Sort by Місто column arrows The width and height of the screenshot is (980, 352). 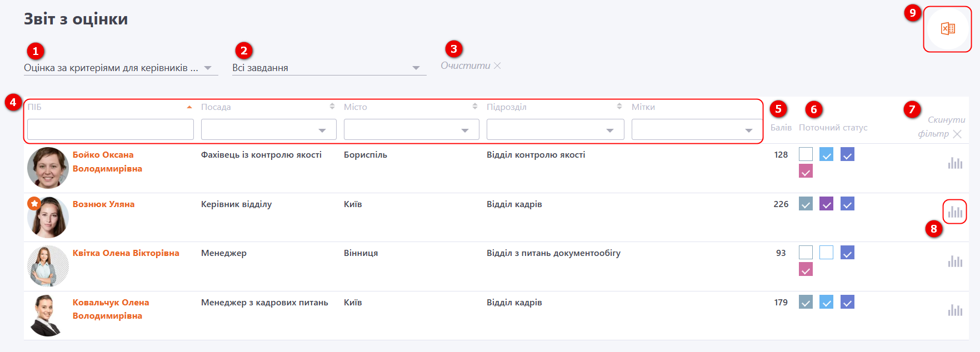point(475,106)
